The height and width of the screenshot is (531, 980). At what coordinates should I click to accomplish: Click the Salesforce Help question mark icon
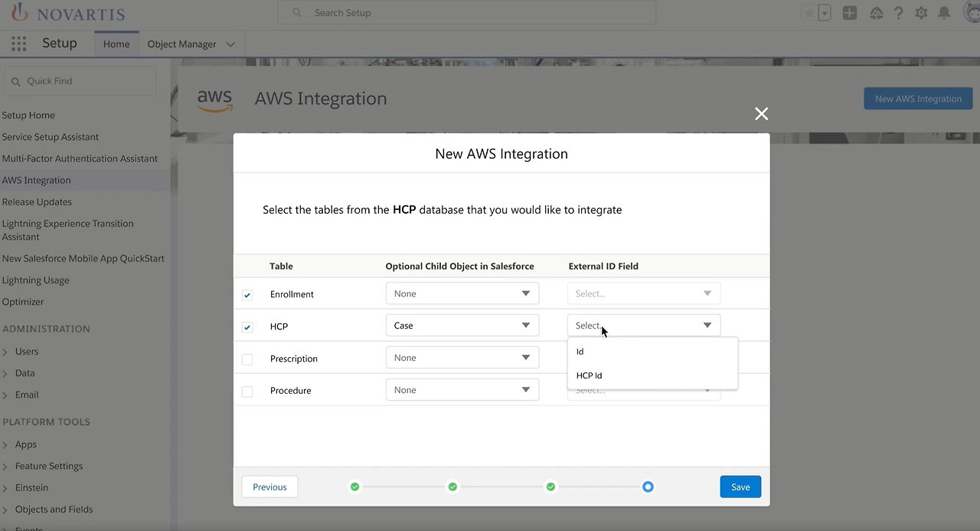coord(898,12)
